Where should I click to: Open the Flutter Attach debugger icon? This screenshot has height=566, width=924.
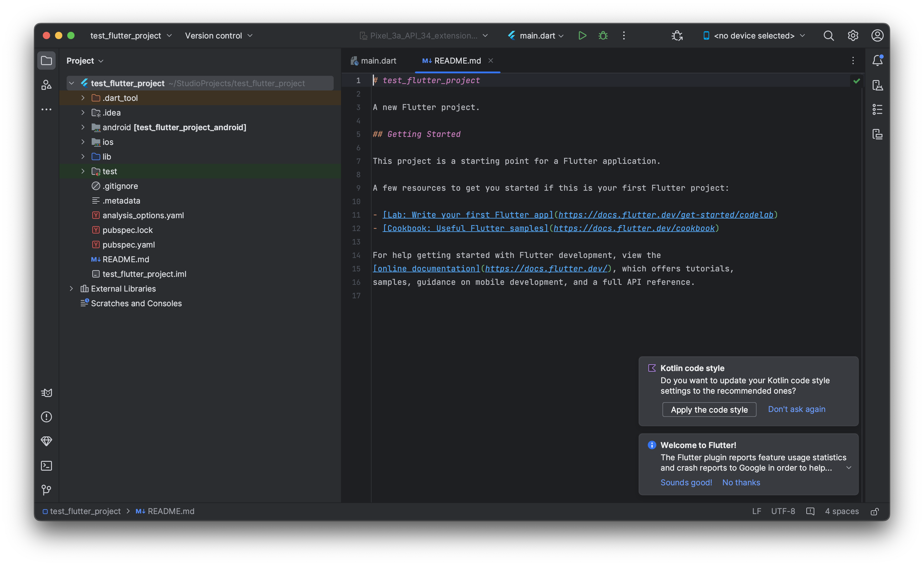coord(677,36)
